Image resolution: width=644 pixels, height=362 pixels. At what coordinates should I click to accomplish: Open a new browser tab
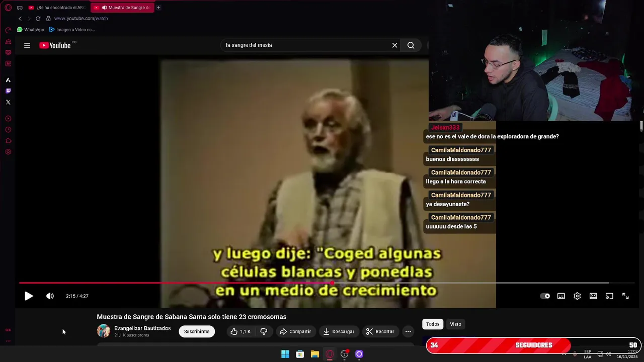158,8
